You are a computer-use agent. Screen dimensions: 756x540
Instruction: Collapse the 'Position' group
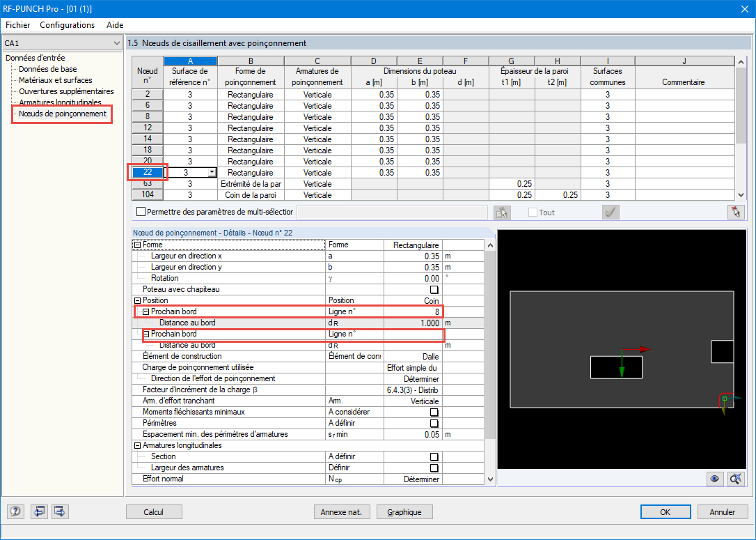(137, 300)
